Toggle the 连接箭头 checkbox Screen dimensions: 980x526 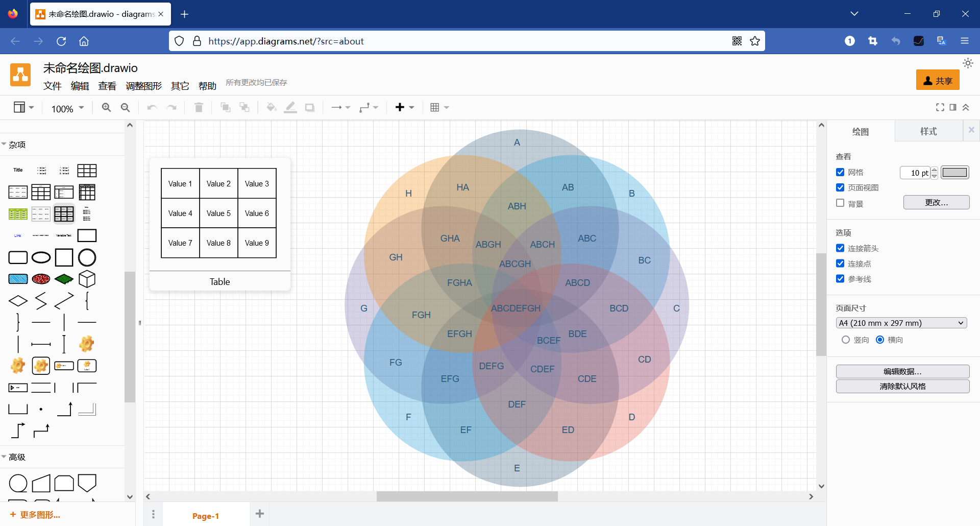click(840, 248)
